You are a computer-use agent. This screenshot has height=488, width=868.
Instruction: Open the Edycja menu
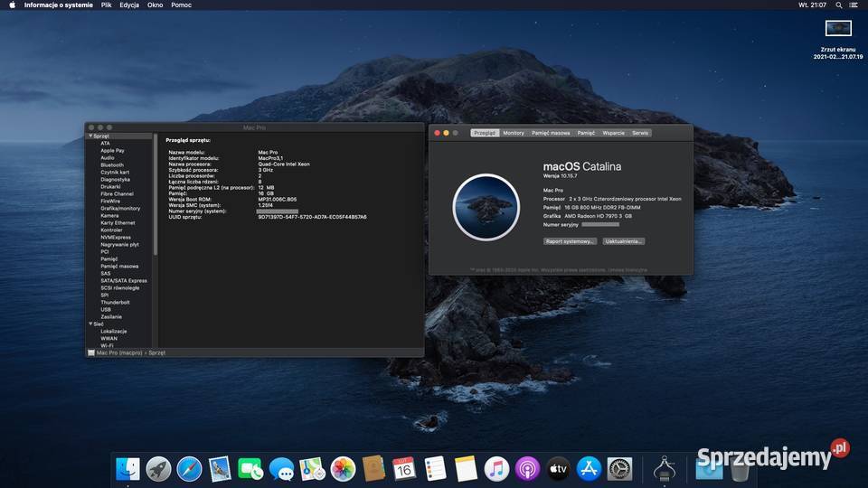[x=129, y=5]
